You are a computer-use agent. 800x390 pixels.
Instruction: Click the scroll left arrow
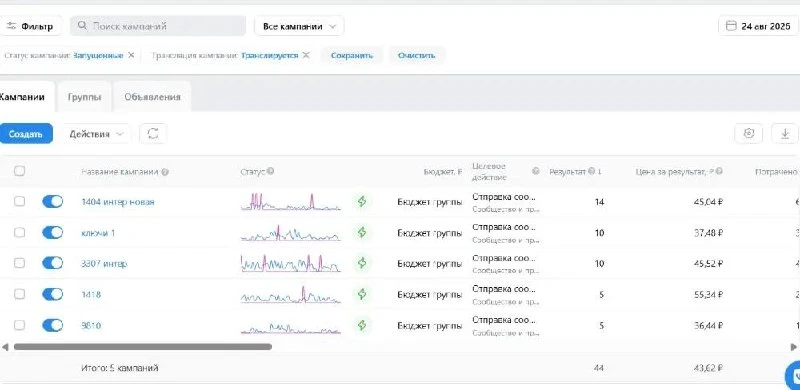pos(5,347)
